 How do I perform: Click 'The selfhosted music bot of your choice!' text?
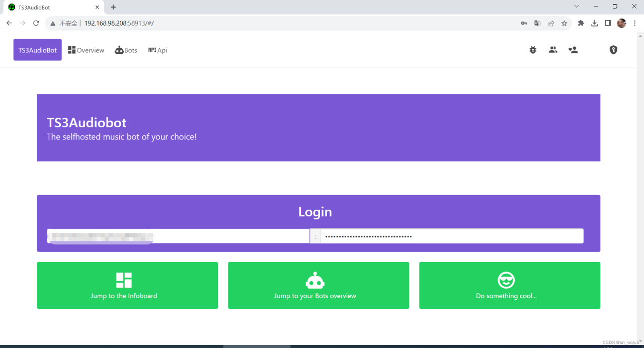coord(122,137)
